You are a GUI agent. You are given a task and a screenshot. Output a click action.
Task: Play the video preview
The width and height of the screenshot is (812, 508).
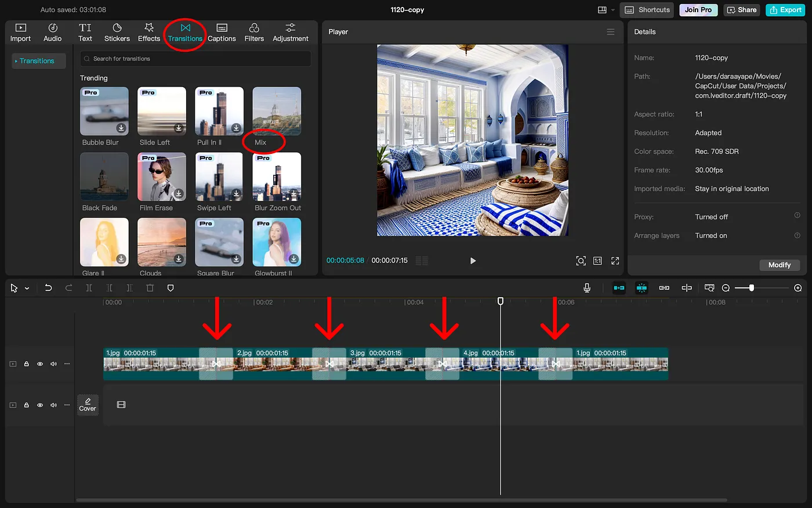473,261
